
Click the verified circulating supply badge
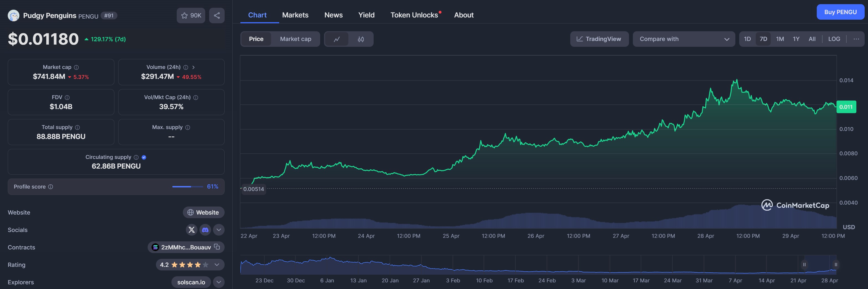pos(144,157)
